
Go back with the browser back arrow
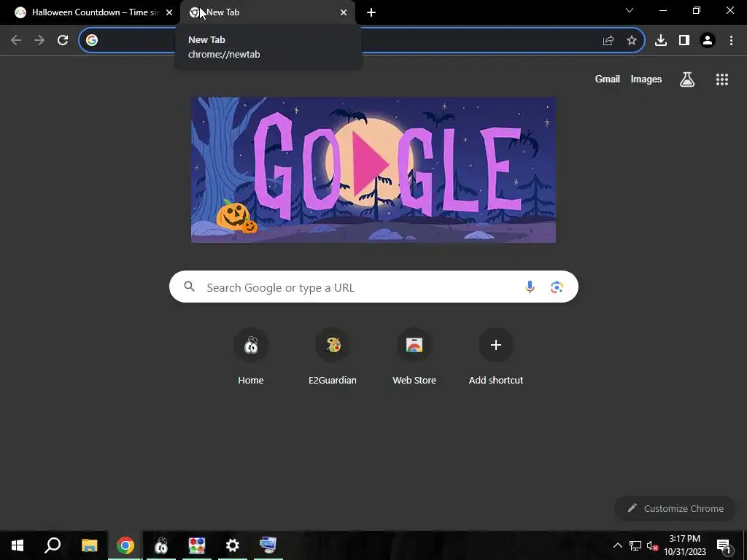[x=16, y=40]
